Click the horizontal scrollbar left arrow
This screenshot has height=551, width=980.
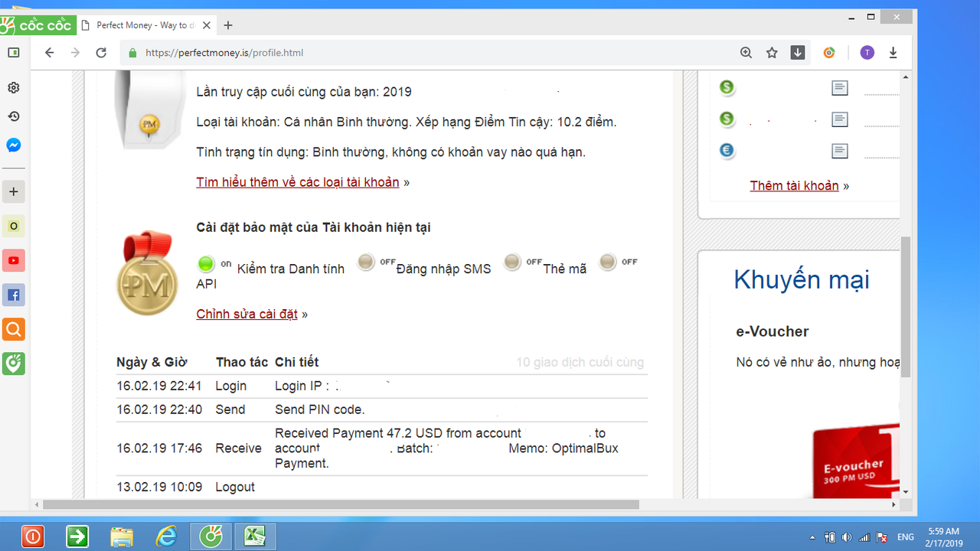(37, 505)
